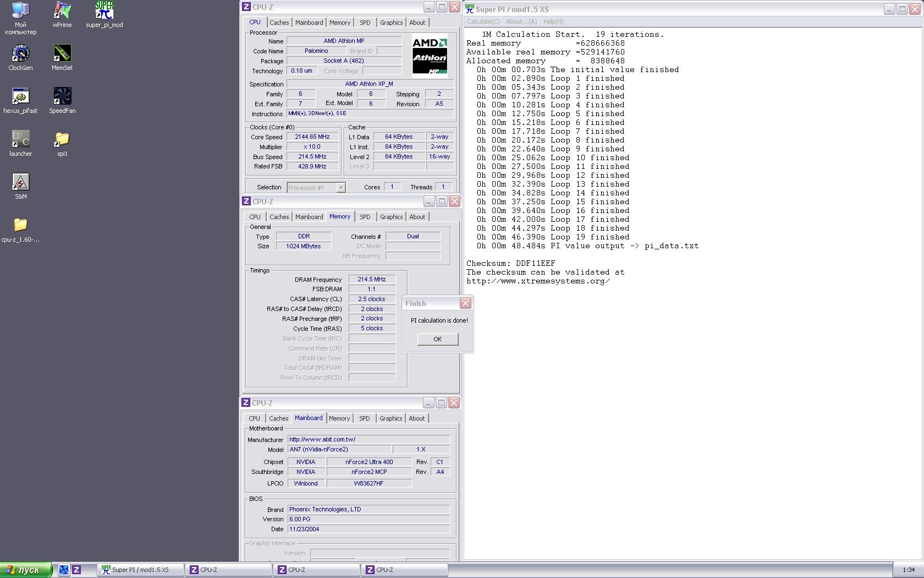Click the Size 1024 MBytes field

click(x=304, y=246)
